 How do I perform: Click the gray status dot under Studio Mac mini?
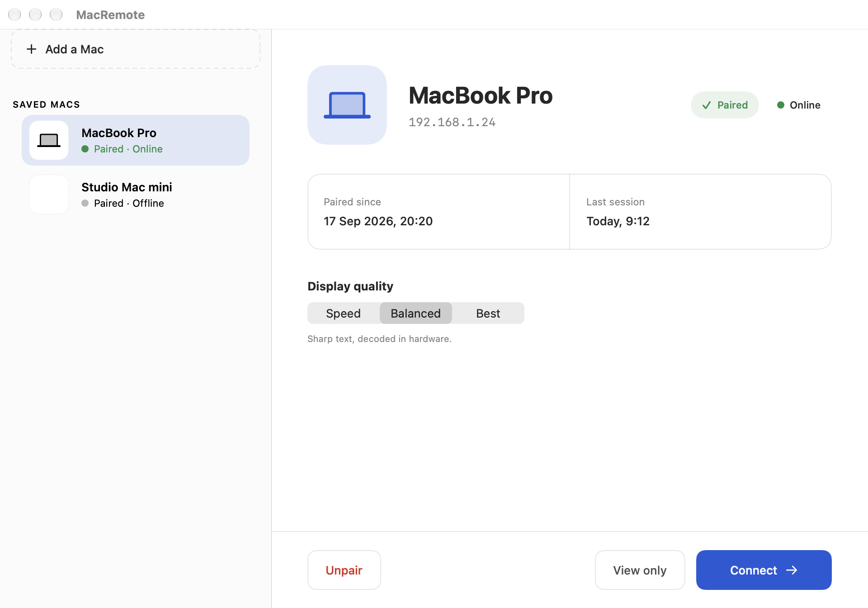tap(85, 203)
